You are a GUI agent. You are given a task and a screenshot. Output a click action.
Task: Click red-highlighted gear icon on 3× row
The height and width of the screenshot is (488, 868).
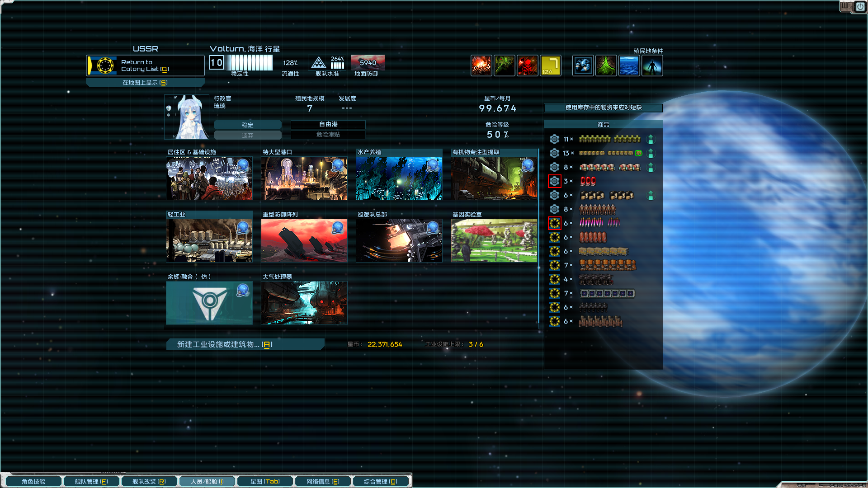point(554,181)
